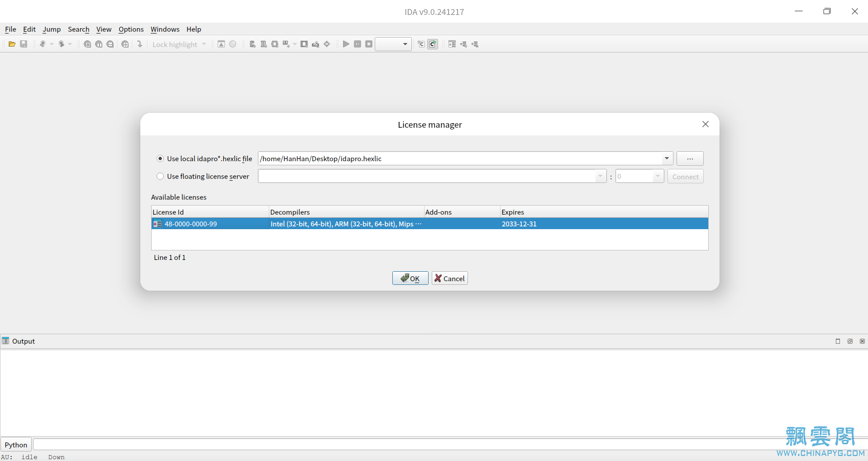
Task: Click the second document columns toolbar icon
Action: coord(263,44)
